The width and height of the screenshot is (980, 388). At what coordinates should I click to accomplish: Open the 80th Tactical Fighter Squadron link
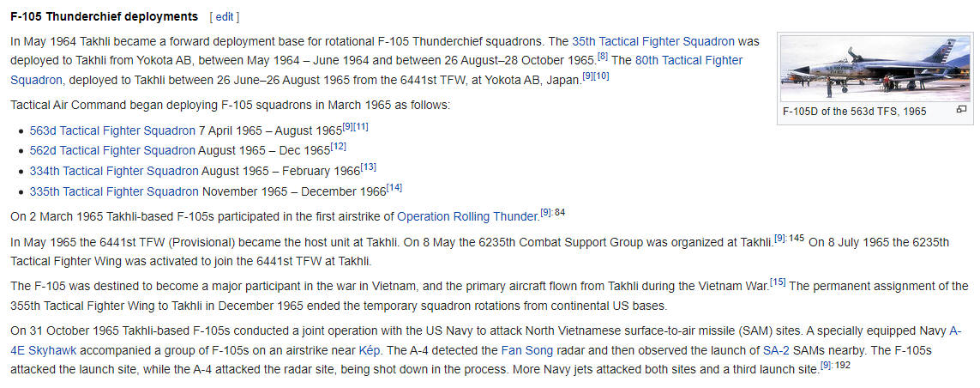point(376,70)
